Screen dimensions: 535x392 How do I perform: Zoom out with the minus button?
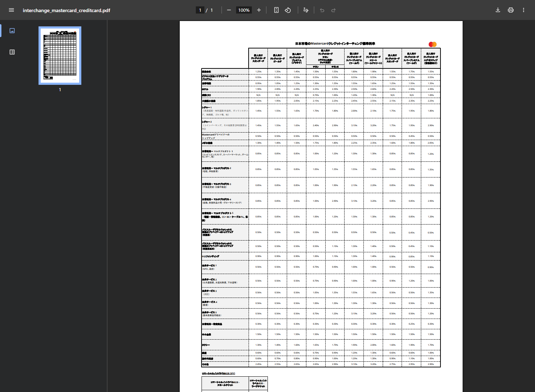(229, 10)
